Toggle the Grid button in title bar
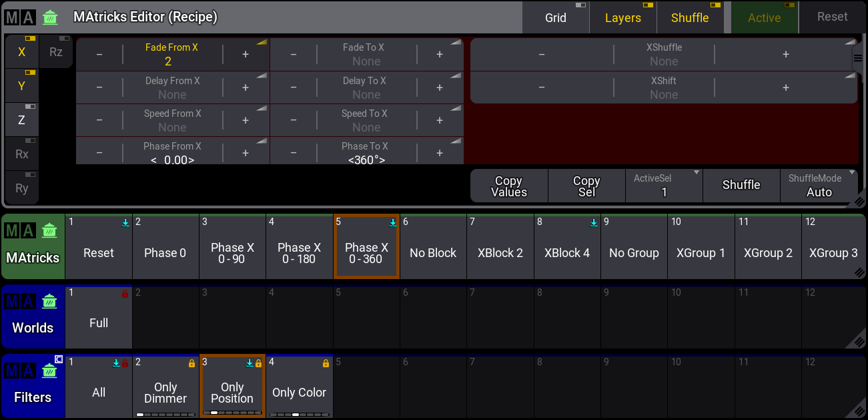Image resolution: width=868 pixels, height=420 pixels. pos(556,18)
